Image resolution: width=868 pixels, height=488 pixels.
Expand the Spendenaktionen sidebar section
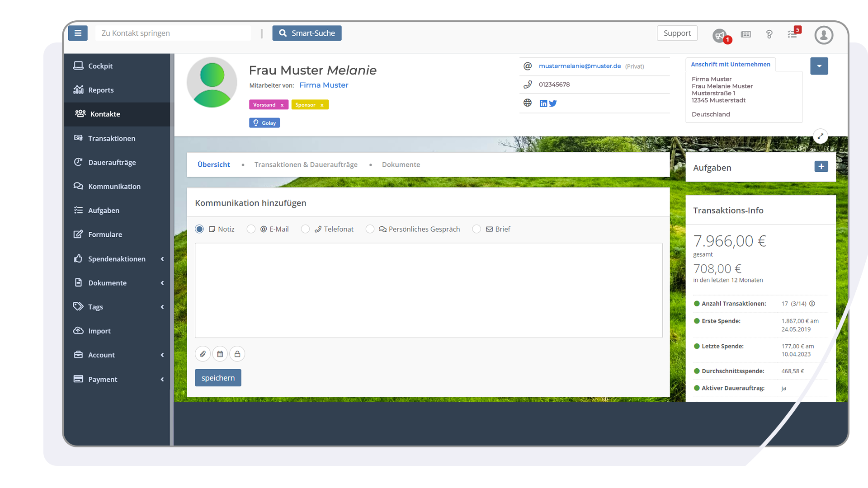(x=117, y=258)
